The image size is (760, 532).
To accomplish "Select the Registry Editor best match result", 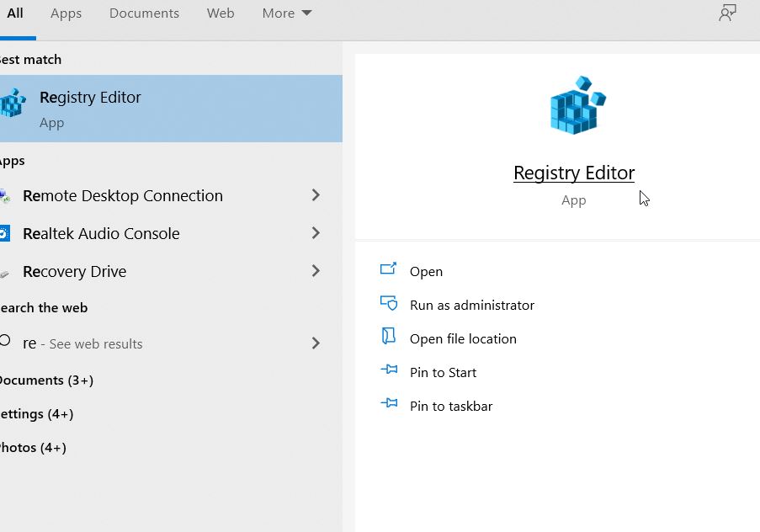I will coord(171,109).
